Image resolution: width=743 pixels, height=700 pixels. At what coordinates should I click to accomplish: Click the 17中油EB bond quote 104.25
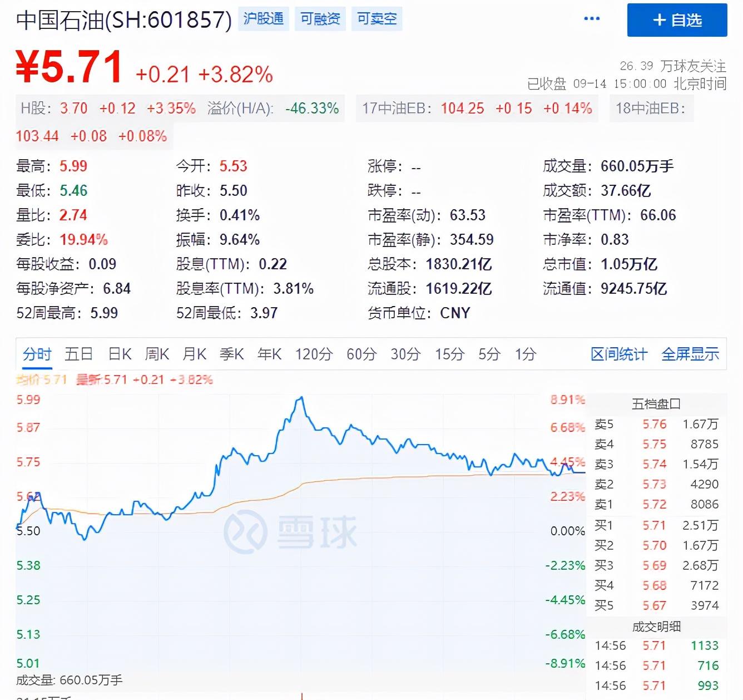[462, 108]
